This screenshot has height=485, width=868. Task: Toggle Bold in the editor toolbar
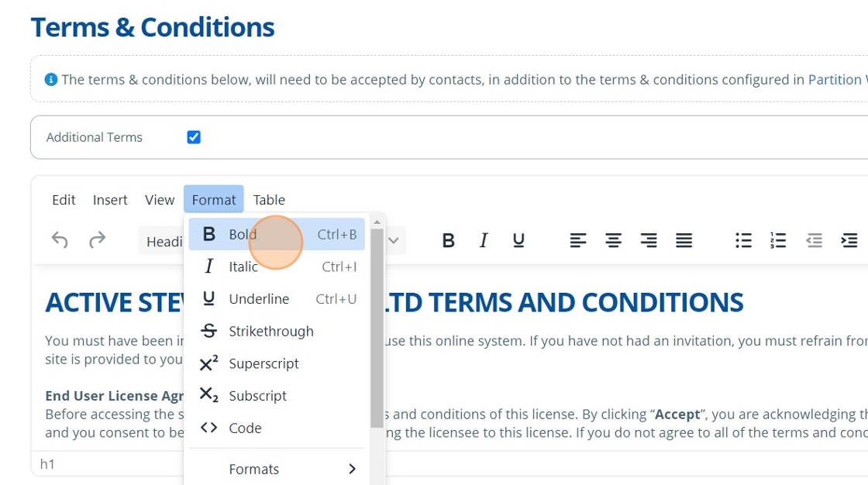[448, 241]
